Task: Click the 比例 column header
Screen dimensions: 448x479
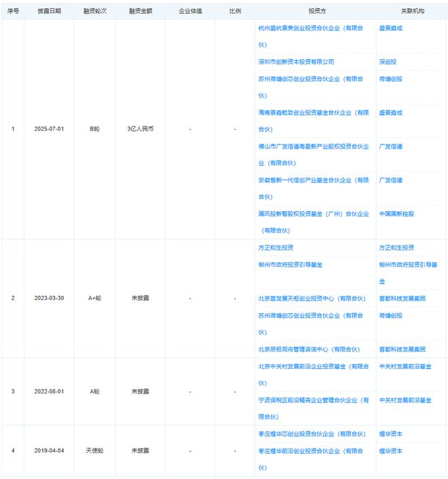Action: tap(235, 11)
